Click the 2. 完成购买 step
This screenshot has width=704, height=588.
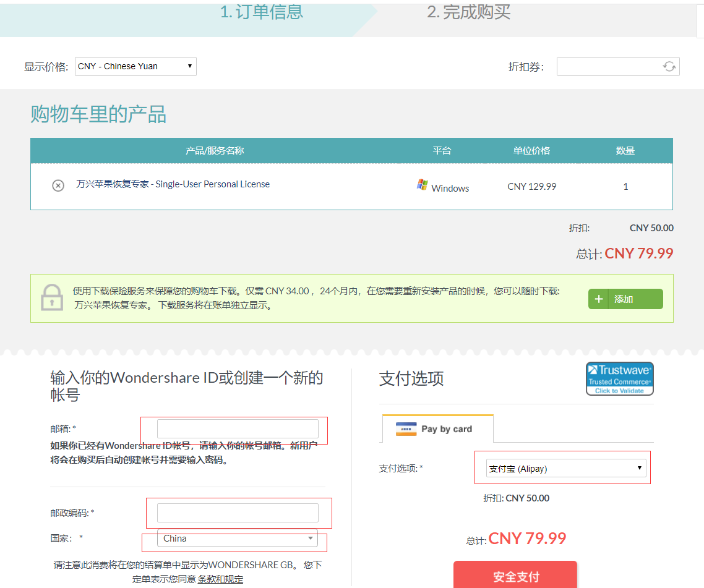click(x=469, y=12)
